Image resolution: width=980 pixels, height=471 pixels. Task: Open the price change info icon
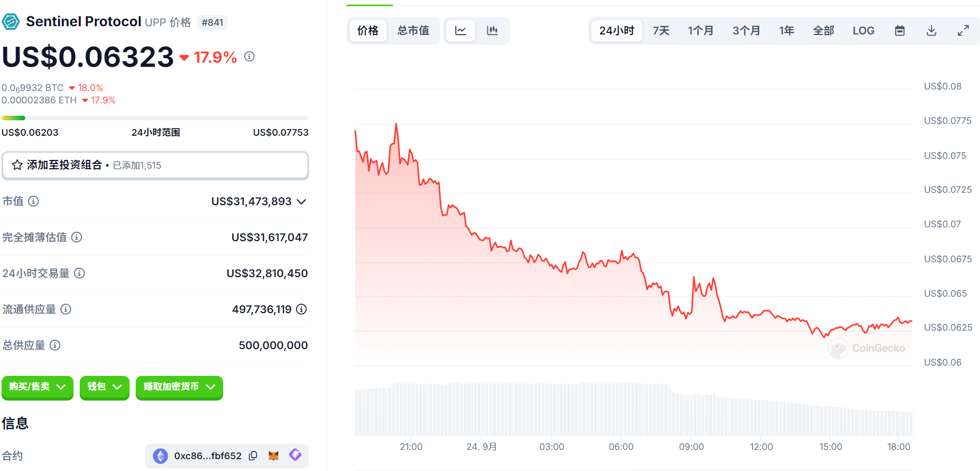click(x=249, y=57)
